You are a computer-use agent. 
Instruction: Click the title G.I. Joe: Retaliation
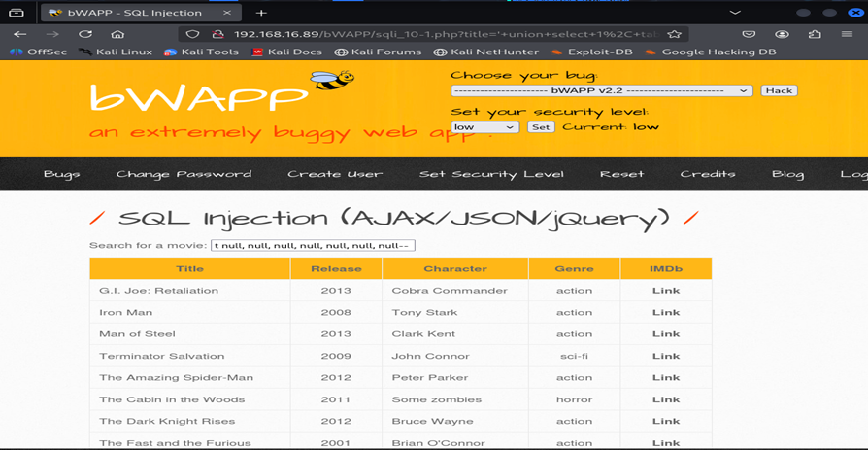click(159, 291)
